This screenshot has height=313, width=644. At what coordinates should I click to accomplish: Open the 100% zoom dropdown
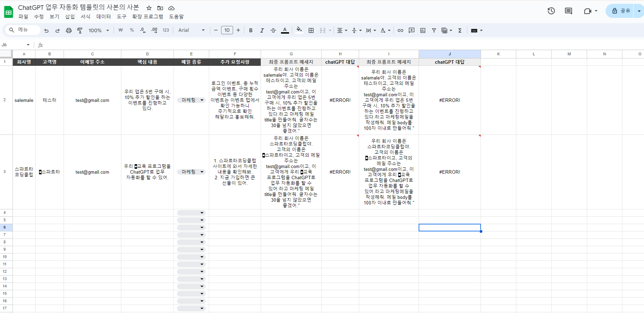99,30
